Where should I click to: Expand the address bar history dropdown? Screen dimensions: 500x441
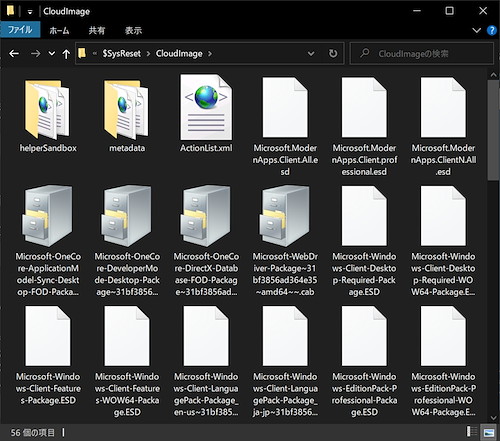coord(311,53)
